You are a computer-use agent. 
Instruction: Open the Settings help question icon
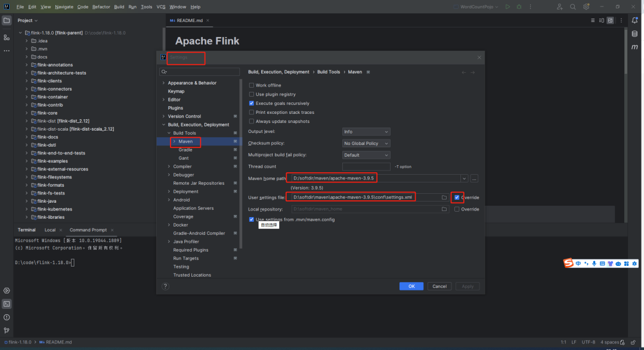165,286
